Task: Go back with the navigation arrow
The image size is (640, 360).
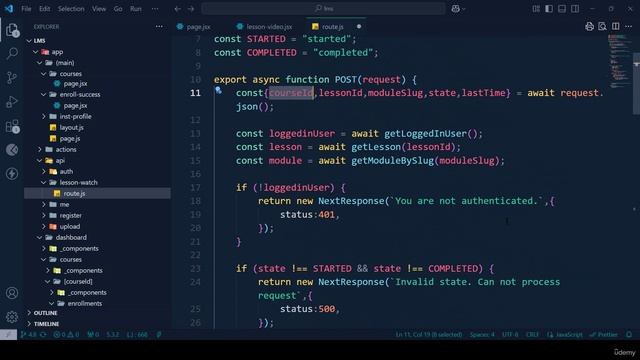Action: [x=178, y=9]
